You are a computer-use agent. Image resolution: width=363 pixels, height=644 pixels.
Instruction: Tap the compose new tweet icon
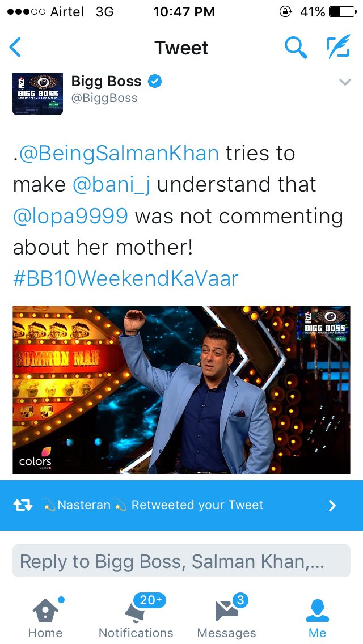pyautogui.click(x=339, y=46)
